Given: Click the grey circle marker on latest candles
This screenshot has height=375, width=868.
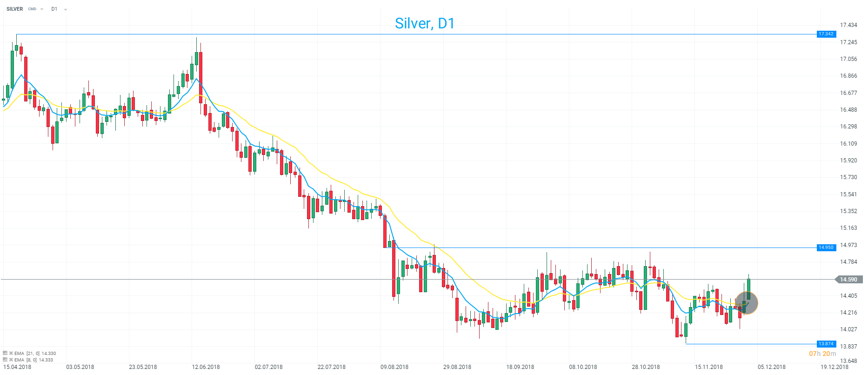Looking at the screenshot, I should (746, 303).
